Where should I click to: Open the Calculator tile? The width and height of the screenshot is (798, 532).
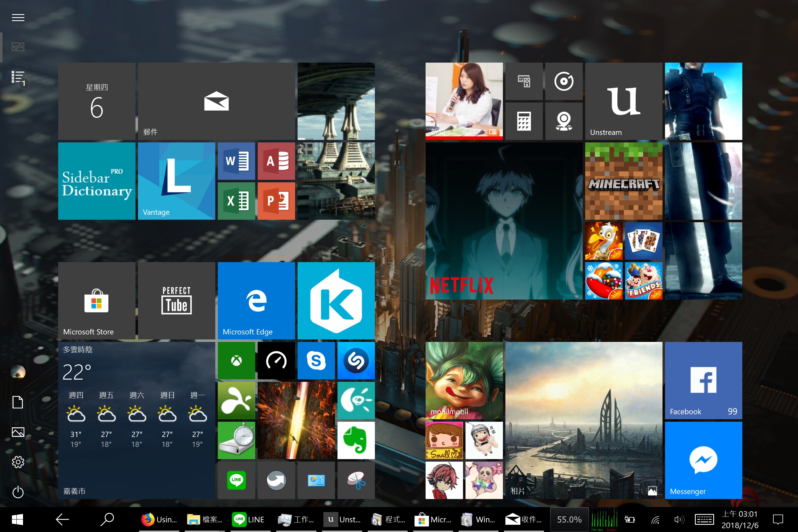tap(524, 121)
